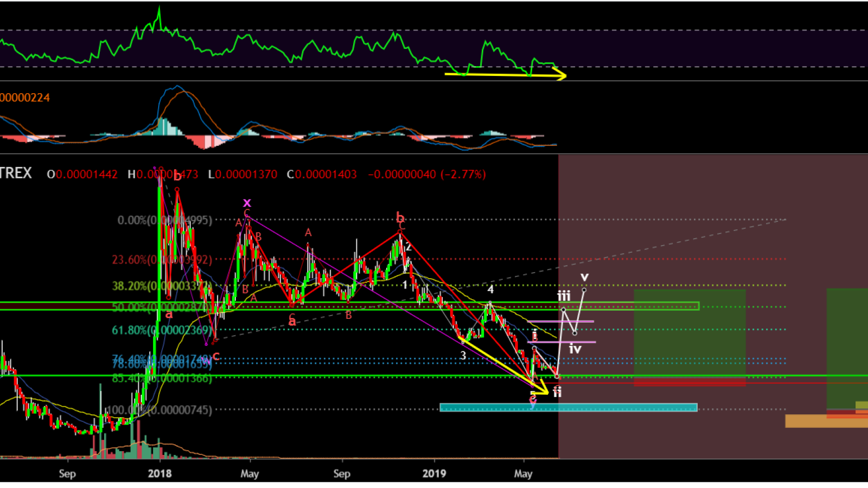Select the 85.40% Fibonacci level label
The height and width of the screenshot is (488, 868).
(162, 378)
